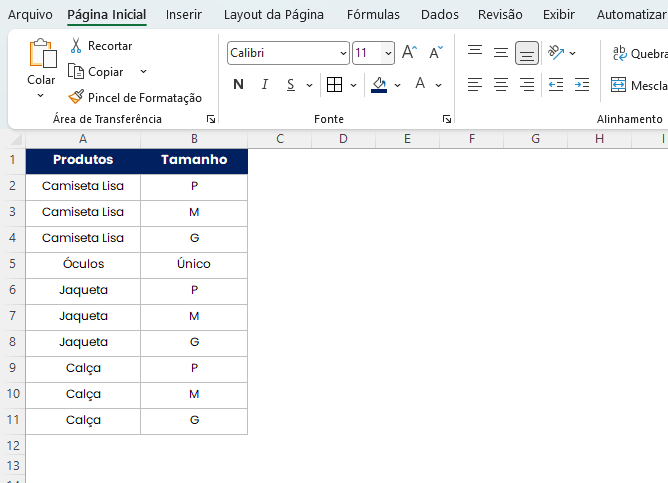Switch to the Revisão tab
Image resolution: width=668 pixels, height=483 pixels.
pyautogui.click(x=500, y=14)
